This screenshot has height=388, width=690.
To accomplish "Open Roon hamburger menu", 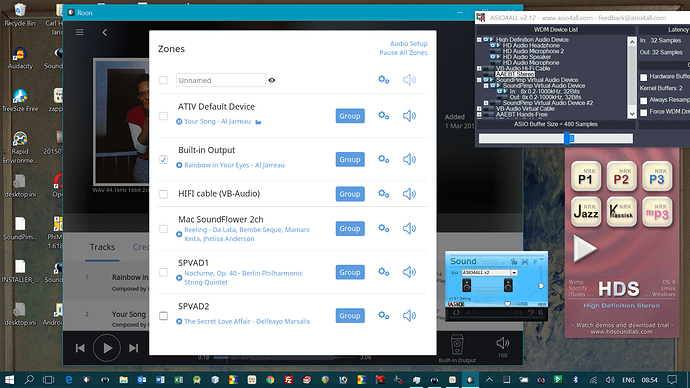I will (x=80, y=32).
